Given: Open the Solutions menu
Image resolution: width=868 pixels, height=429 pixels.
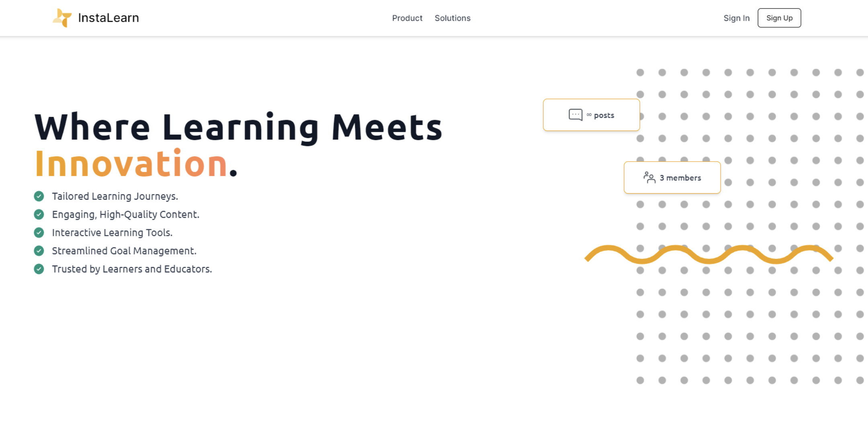Looking at the screenshot, I should pyautogui.click(x=452, y=18).
